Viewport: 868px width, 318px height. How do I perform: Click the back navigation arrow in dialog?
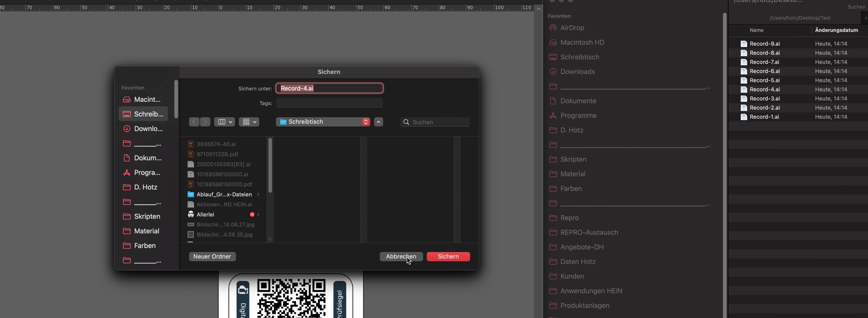194,122
